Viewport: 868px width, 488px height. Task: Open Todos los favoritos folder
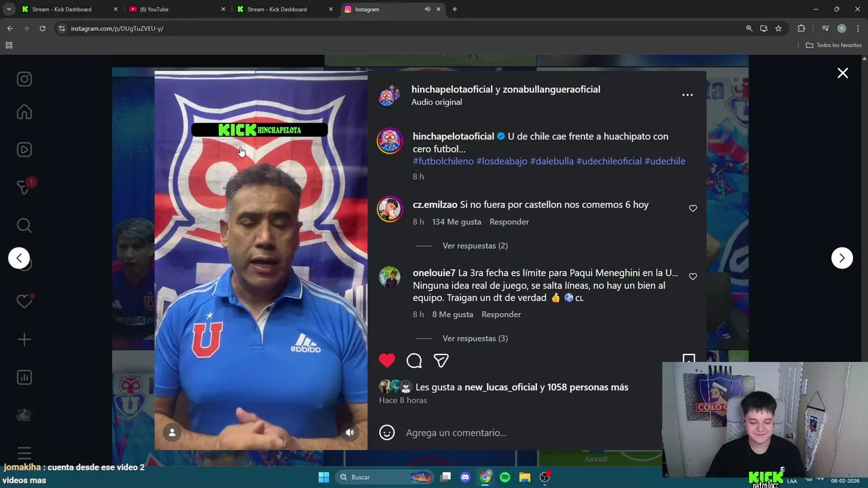pos(833,45)
